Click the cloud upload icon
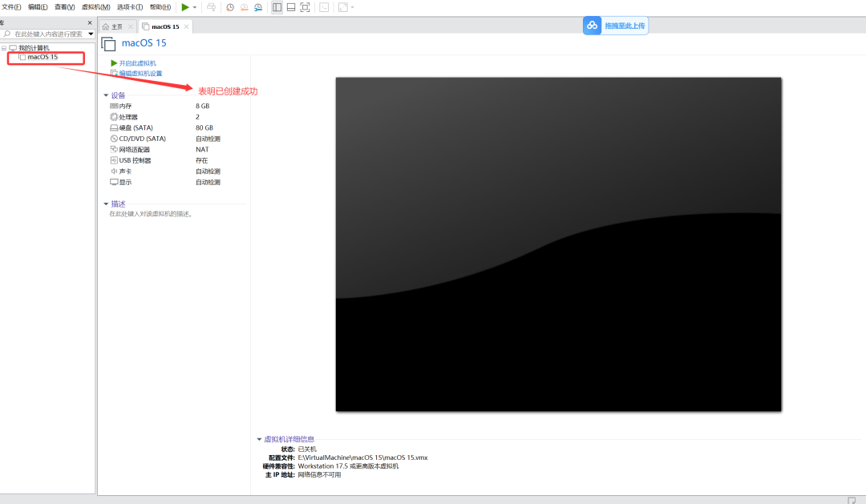 (x=592, y=26)
